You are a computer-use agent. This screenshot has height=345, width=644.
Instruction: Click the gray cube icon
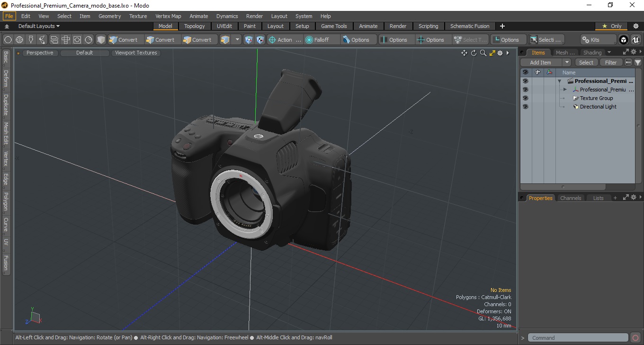click(x=101, y=40)
